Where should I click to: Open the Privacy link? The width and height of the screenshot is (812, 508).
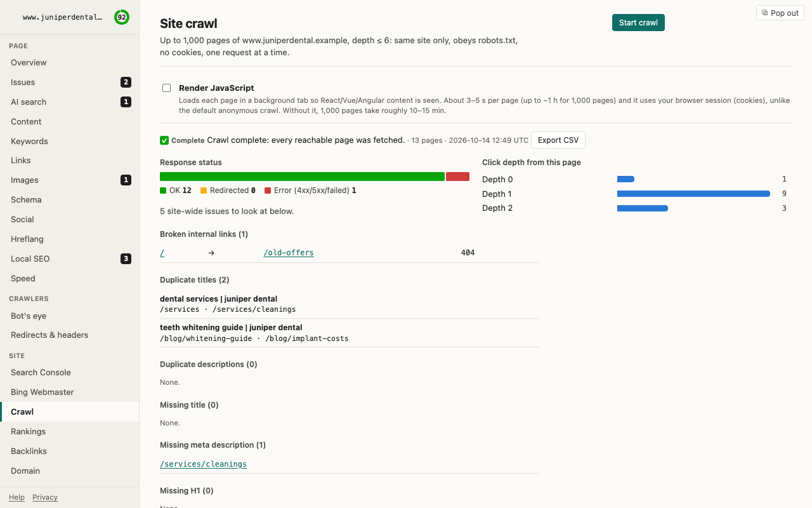[45, 497]
